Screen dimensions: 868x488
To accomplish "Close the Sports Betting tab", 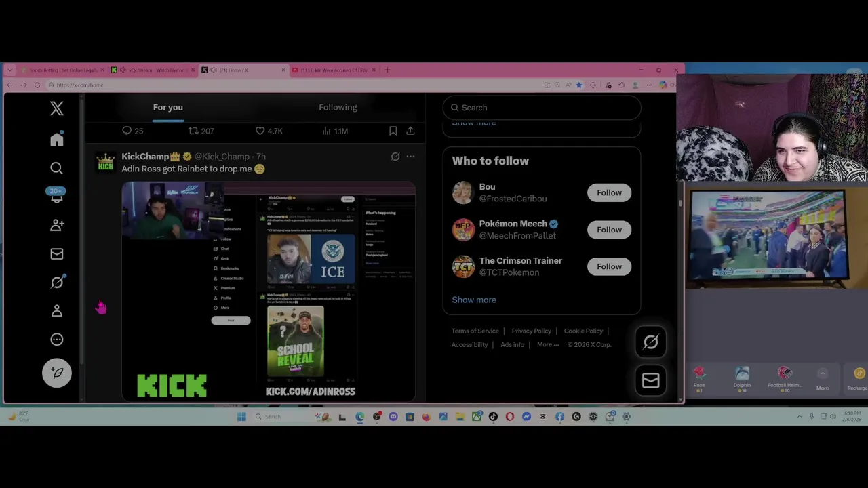I will point(102,70).
